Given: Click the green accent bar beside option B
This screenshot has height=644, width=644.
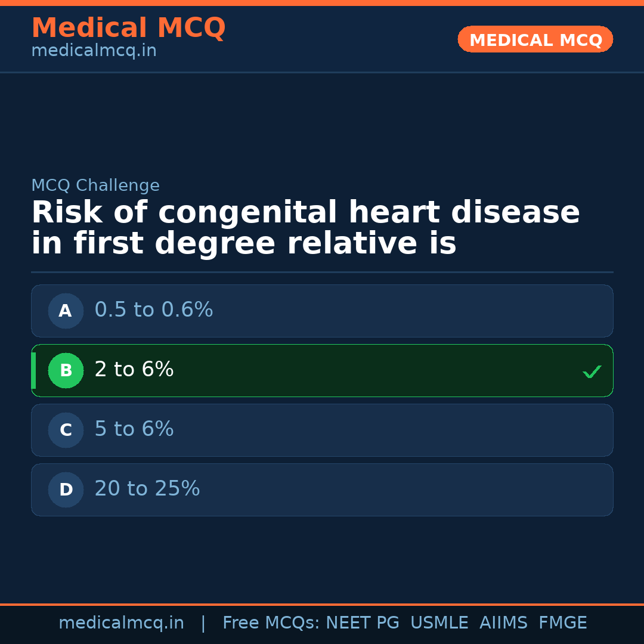Looking at the screenshot, I should (x=33, y=370).
